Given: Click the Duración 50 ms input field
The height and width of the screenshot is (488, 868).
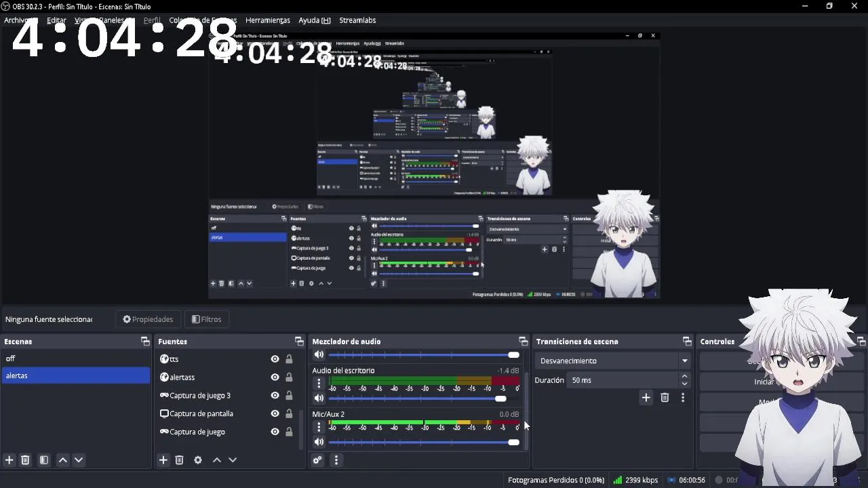Looking at the screenshot, I should click(623, 380).
